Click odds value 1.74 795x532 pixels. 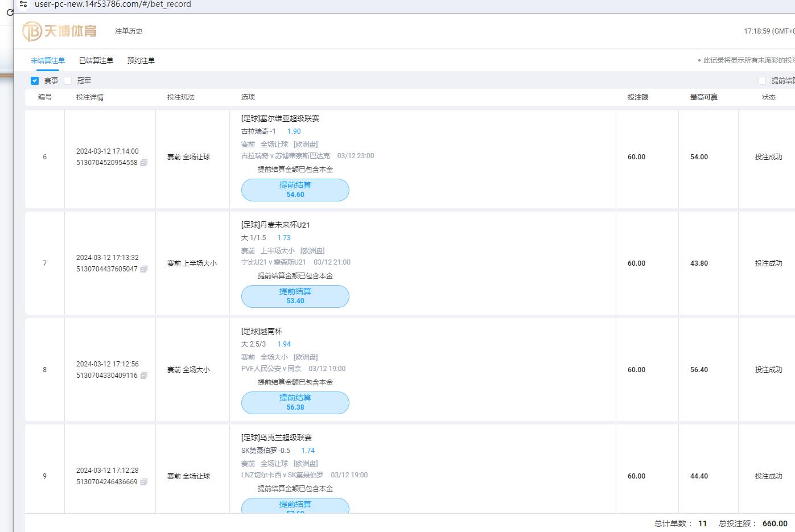click(308, 451)
